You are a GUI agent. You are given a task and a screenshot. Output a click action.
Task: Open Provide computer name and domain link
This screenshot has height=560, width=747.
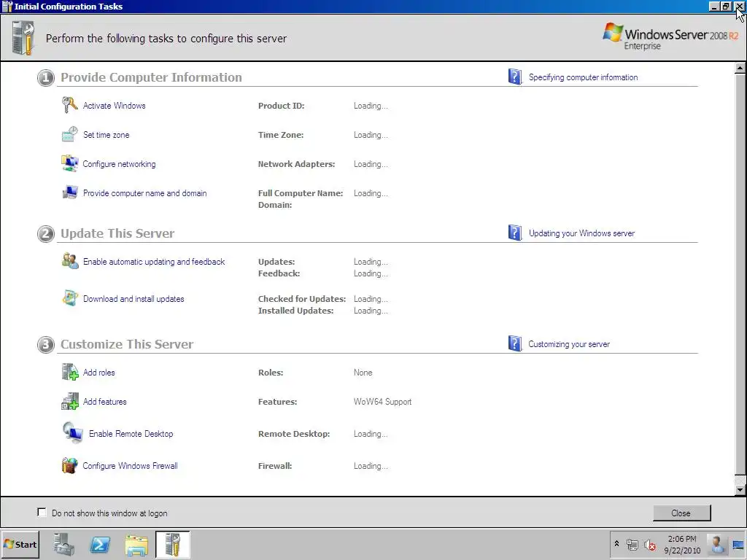[145, 192]
